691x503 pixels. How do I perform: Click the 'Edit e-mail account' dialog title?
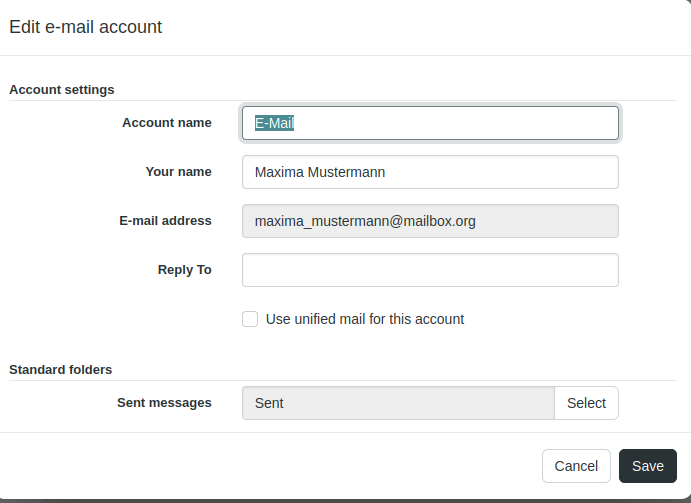[86, 27]
